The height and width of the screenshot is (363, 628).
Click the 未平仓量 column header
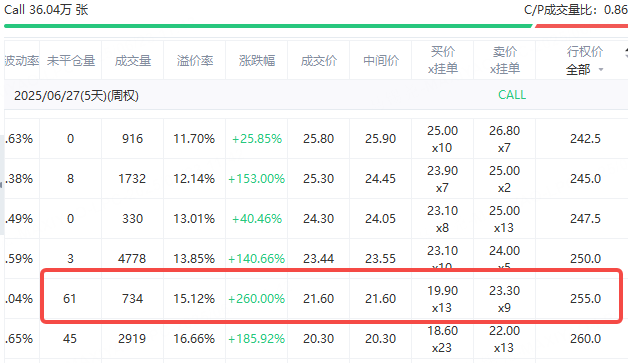tap(70, 60)
